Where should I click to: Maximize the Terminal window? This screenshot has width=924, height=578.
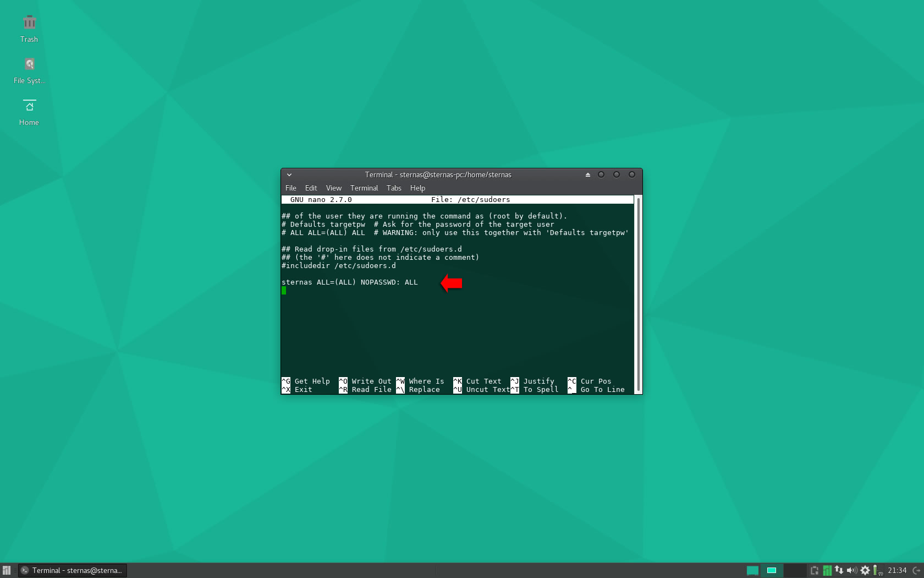617,175
